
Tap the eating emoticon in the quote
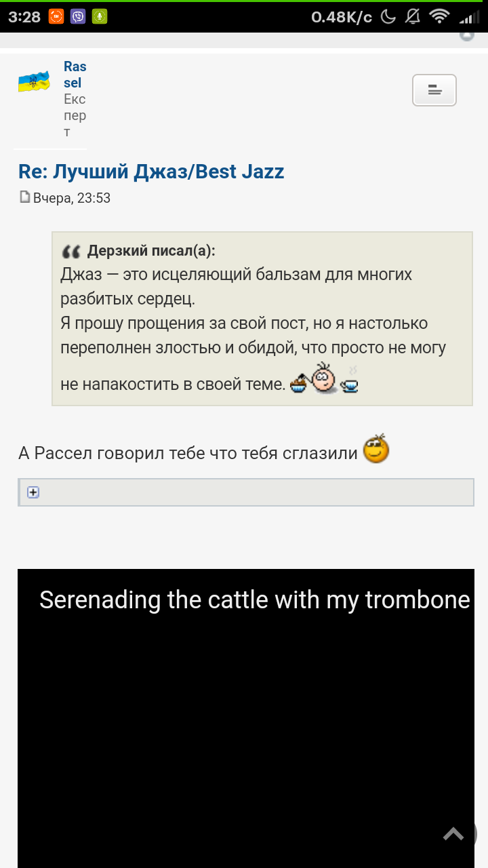(324, 380)
